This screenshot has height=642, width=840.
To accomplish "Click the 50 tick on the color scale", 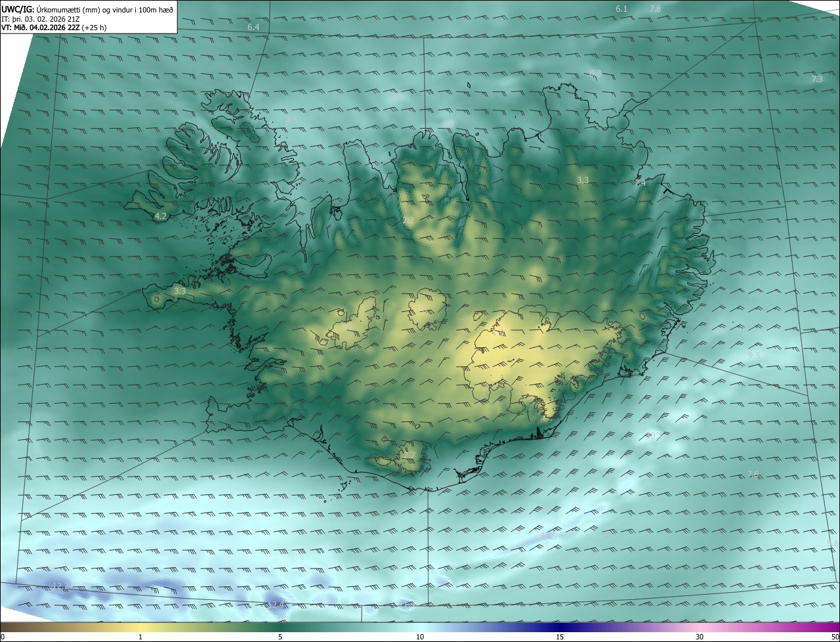I will click(835, 637).
